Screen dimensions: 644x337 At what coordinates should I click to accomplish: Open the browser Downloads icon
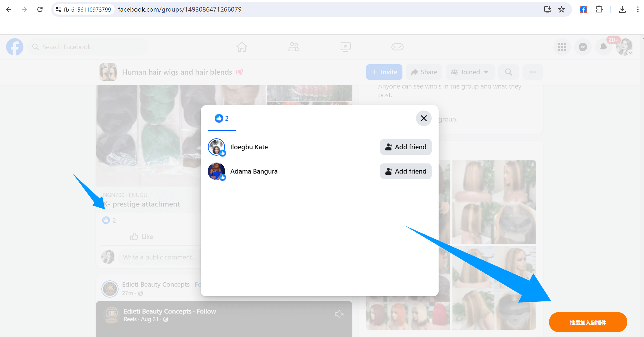(622, 9)
